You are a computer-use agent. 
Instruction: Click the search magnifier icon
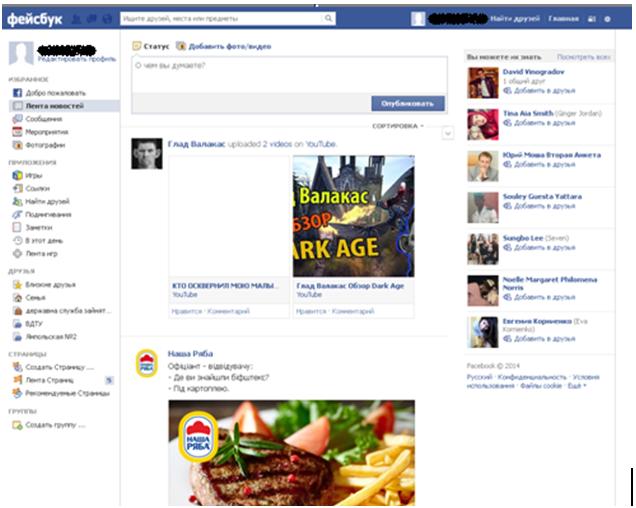[328, 18]
